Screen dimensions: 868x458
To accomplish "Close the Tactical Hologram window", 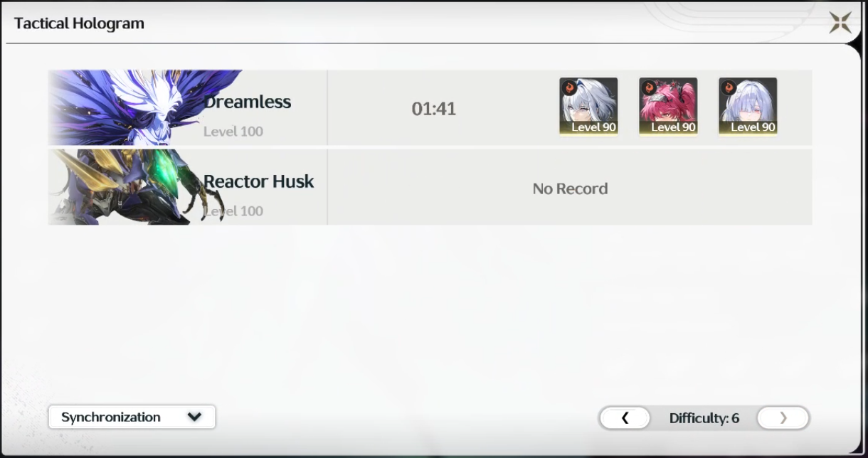I will point(840,22).
